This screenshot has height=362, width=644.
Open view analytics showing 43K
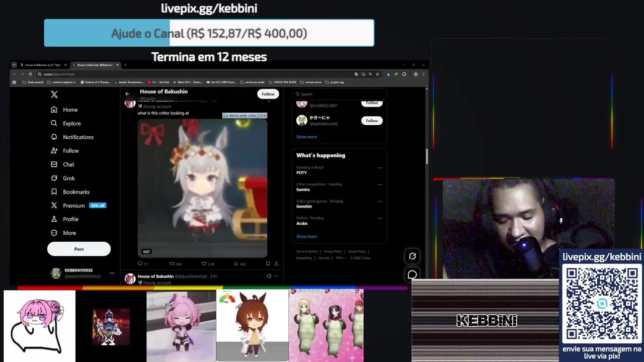[239, 263]
